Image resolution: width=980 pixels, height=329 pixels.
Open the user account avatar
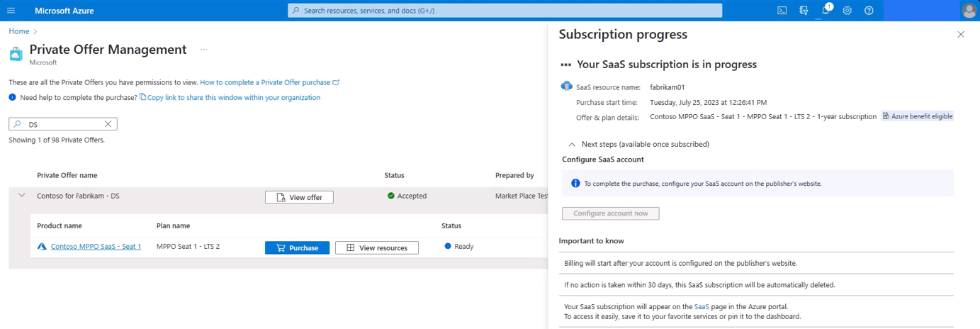click(969, 11)
